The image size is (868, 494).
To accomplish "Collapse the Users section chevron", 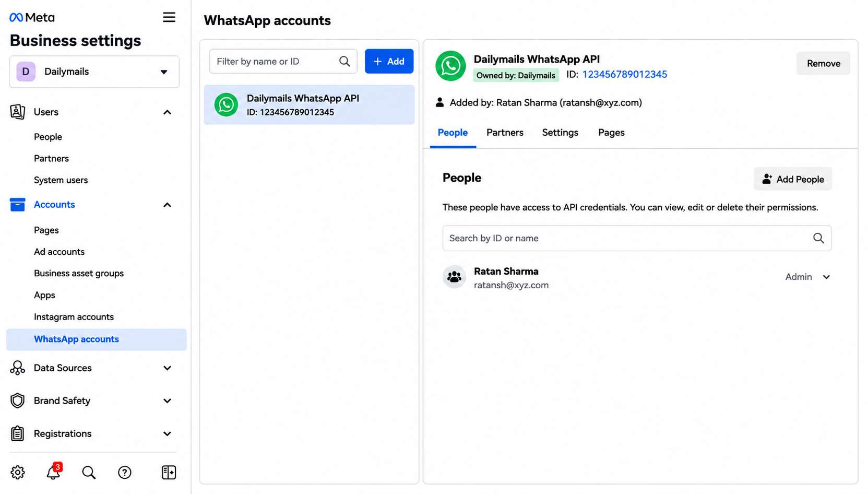I will [x=167, y=112].
